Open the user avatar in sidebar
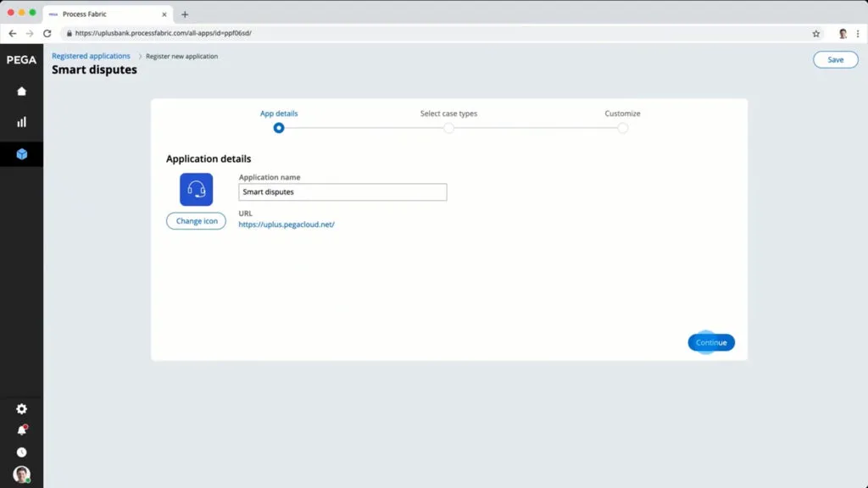The height and width of the screenshot is (488, 868). tap(21, 474)
